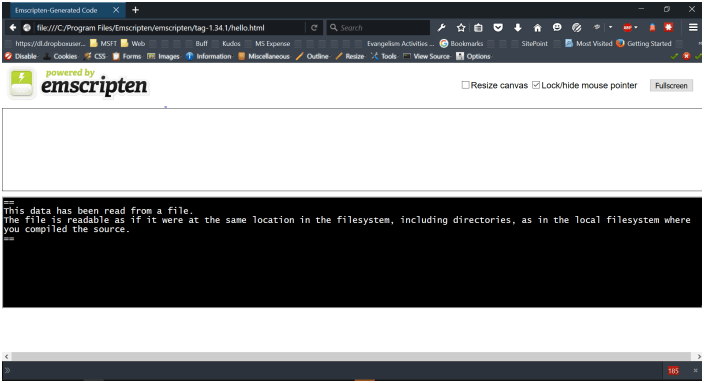Open Web Developer Images menu

coord(163,56)
